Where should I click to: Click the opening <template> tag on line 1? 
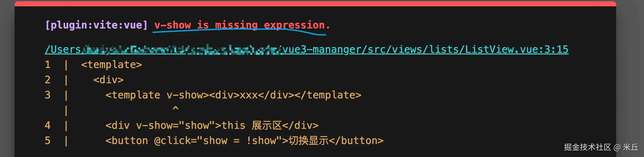coord(111,65)
